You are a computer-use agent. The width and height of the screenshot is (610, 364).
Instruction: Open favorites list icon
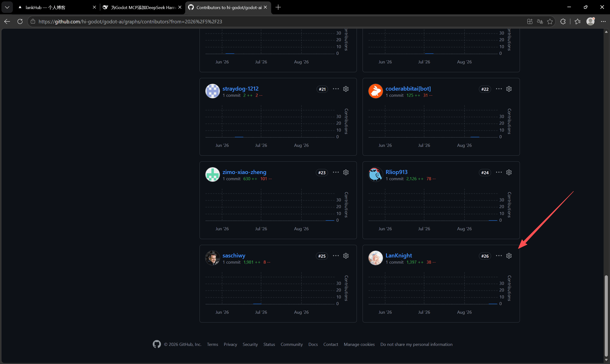578,22
